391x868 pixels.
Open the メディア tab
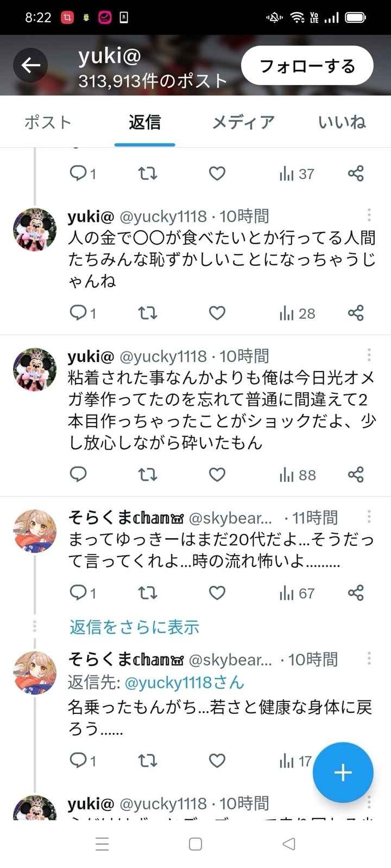click(243, 123)
